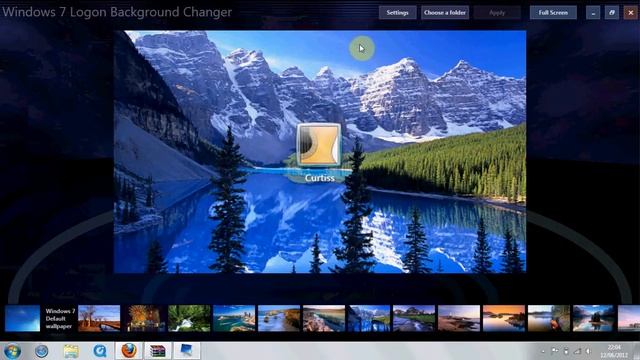Open Action Center flag icon
Image resolution: width=640 pixels, height=360 pixels.
tap(554, 351)
